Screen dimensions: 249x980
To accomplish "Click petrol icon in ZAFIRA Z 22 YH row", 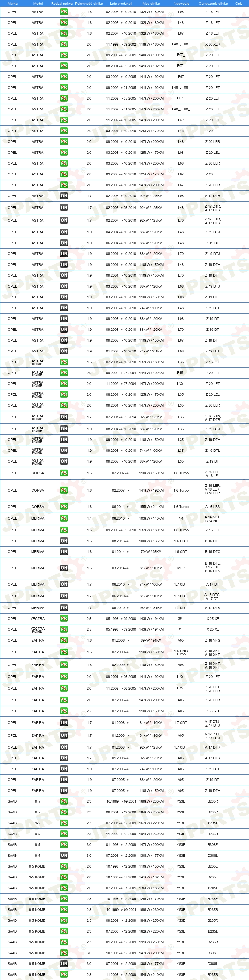I will pos(64,711).
